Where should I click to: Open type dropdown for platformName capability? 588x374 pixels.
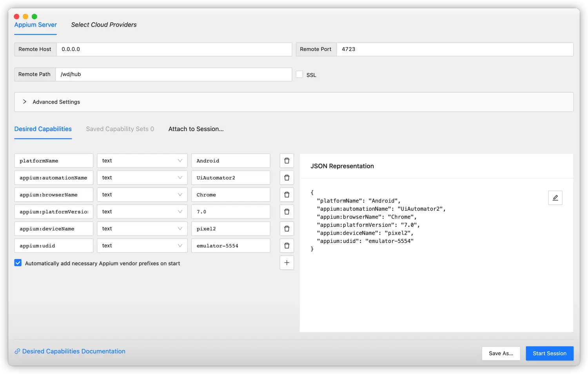point(142,161)
